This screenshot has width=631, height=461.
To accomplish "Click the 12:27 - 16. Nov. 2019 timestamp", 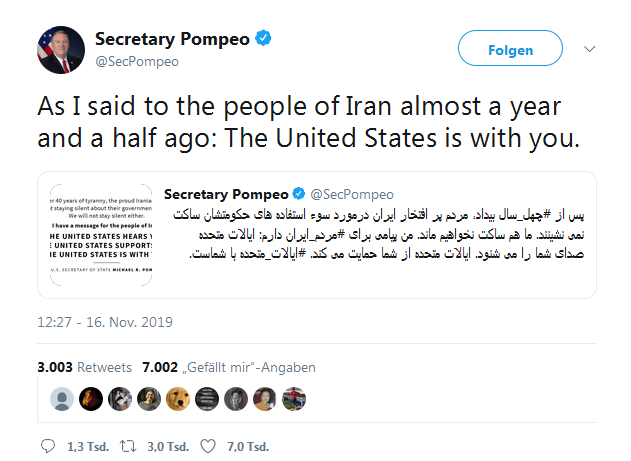I will (x=105, y=322).
